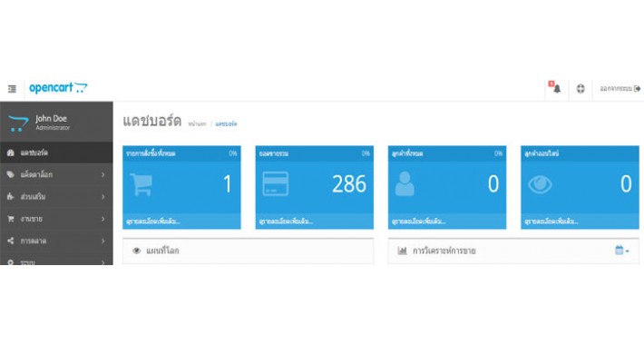
Task: Open view more link under 286 sales tile
Action: 286,222
